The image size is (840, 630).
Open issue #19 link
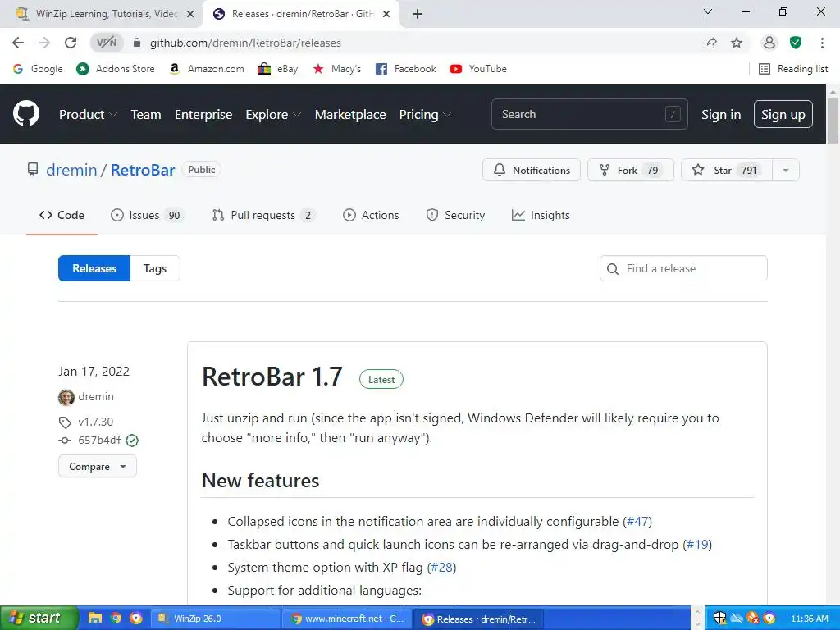[x=697, y=545]
